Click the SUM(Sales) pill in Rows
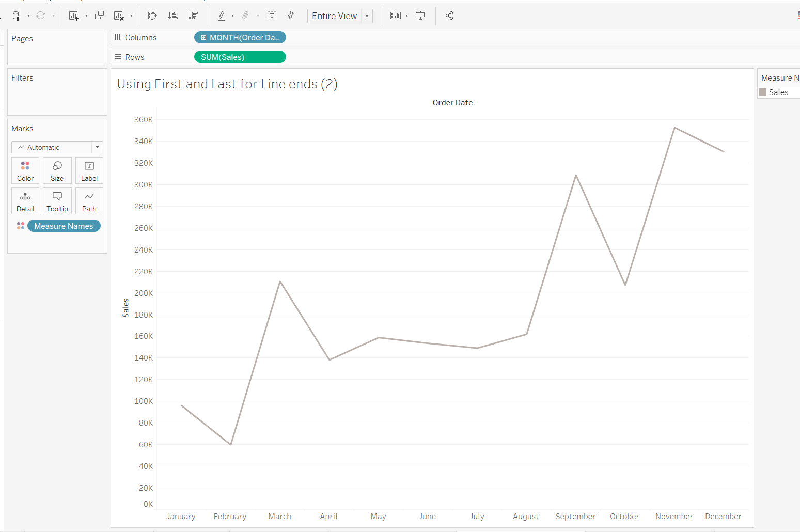This screenshot has height=532, width=800. (x=240, y=57)
